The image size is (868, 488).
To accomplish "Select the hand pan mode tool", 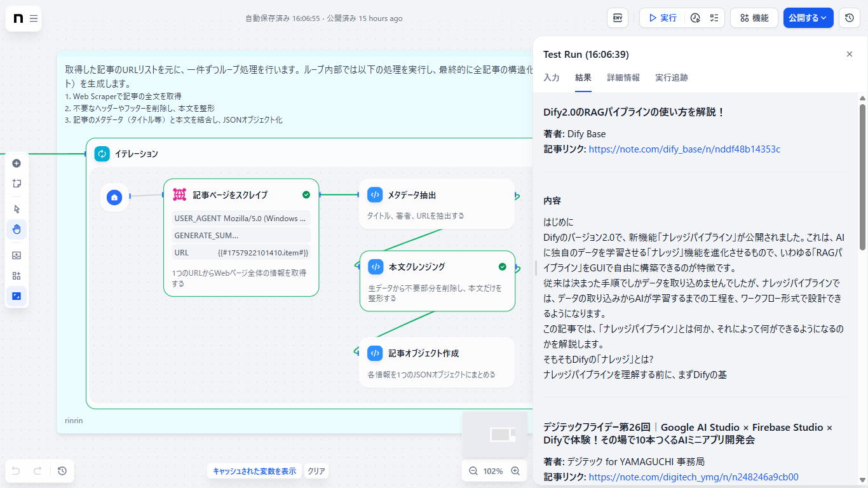I will point(17,229).
